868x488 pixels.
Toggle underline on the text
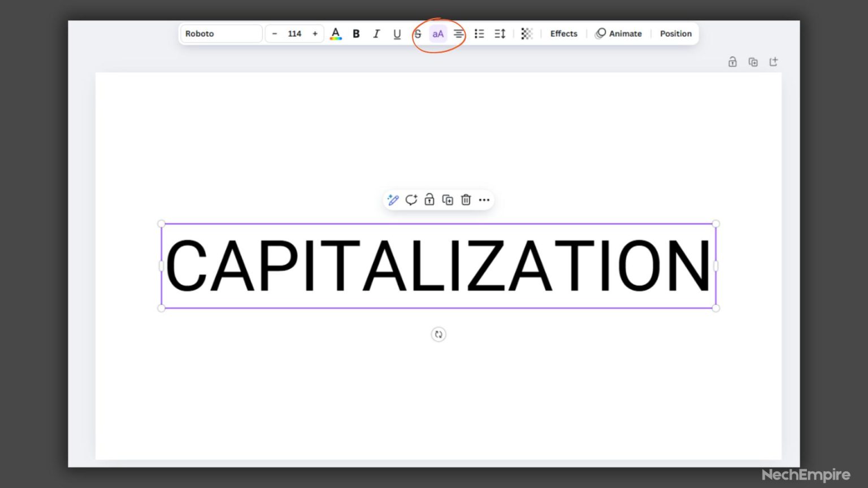[x=397, y=33]
